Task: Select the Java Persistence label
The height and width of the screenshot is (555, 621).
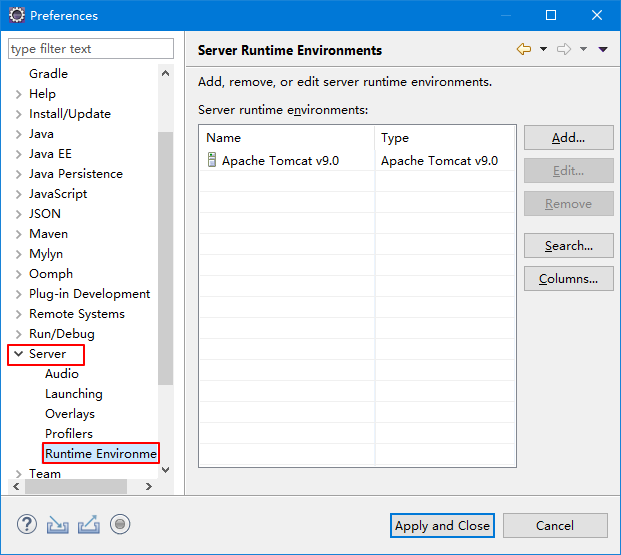Action: point(76,174)
